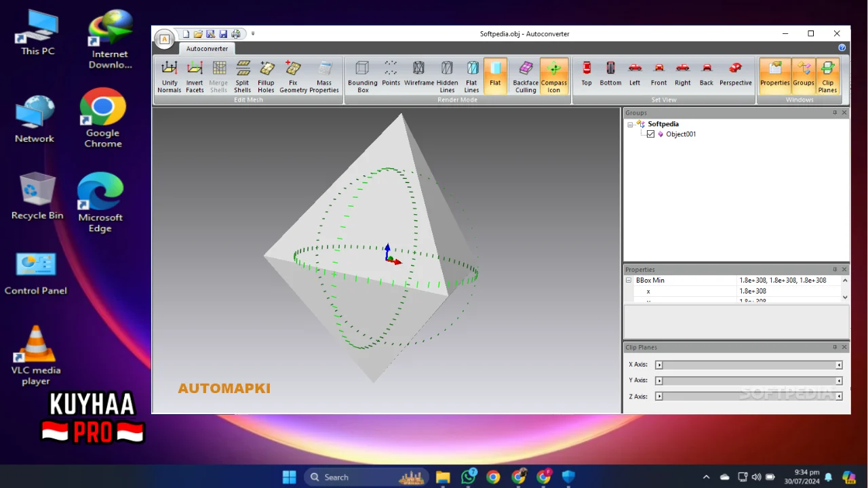
Task: Click Fix Geometry
Action: tap(293, 76)
